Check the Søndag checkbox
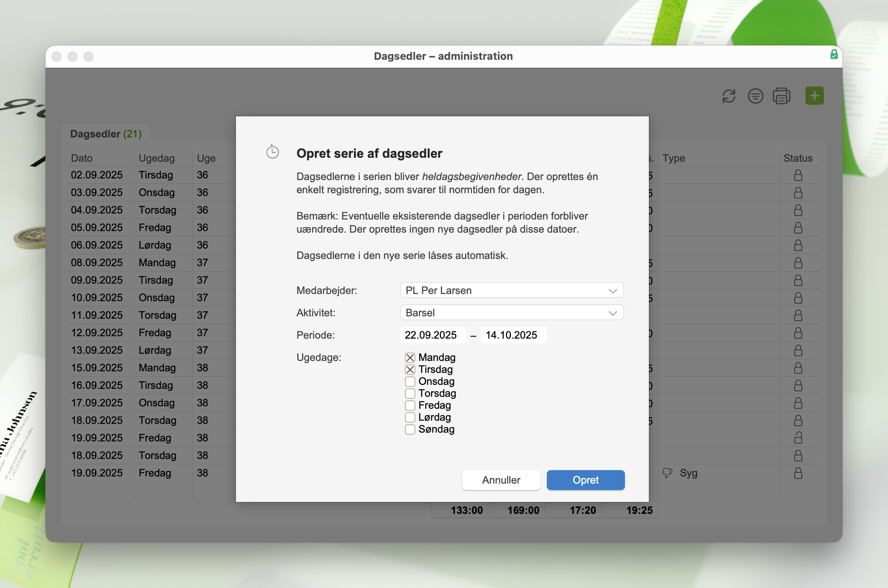Image resolution: width=888 pixels, height=588 pixels. coord(410,429)
